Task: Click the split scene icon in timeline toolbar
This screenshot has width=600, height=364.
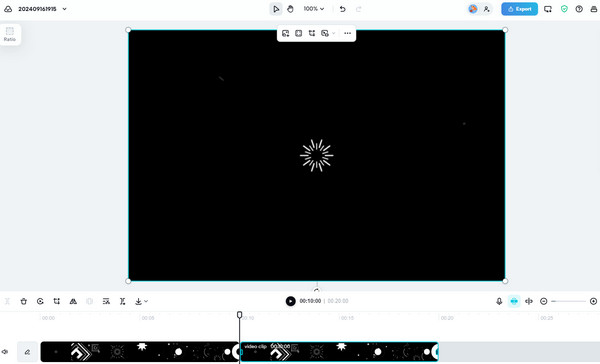Action: pyautogui.click(x=122, y=301)
